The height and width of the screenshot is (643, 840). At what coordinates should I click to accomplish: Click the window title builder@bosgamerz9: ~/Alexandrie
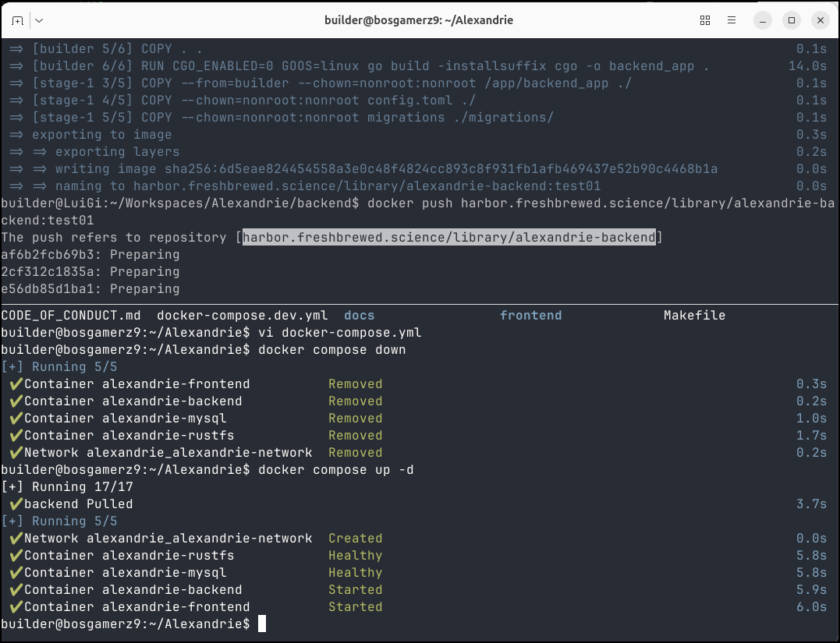click(419, 20)
